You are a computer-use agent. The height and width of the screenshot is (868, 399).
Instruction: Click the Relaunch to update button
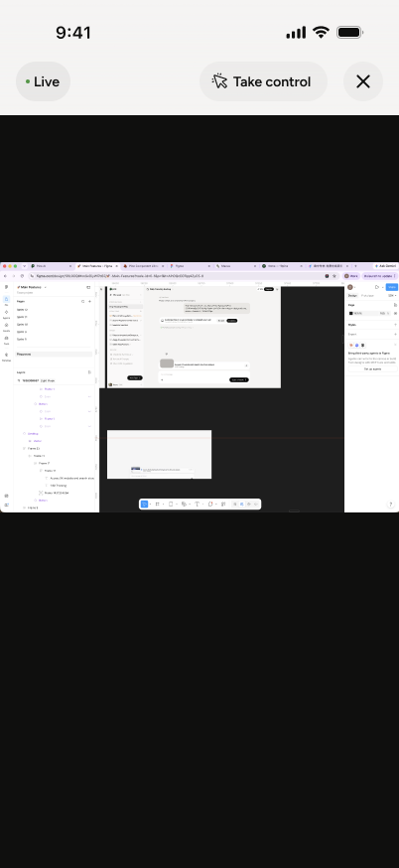[x=379, y=276]
